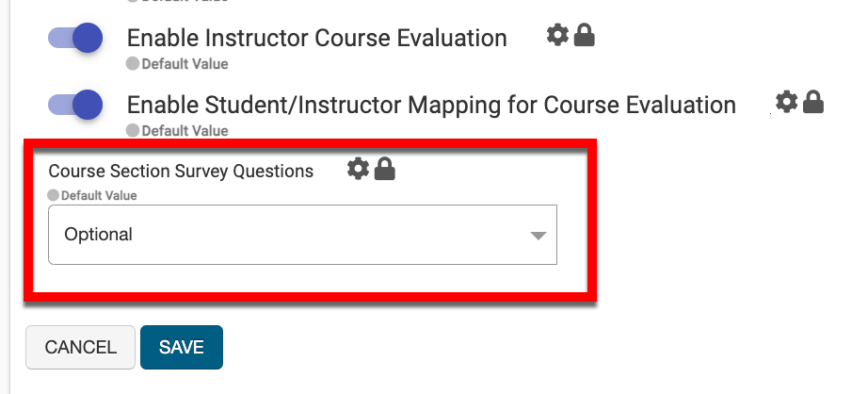Image resolution: width=868 pixels, height=394 pixels.
Task: Click lock icon beside Course Section Survey Questions
Action: click(x=384, y=170)
